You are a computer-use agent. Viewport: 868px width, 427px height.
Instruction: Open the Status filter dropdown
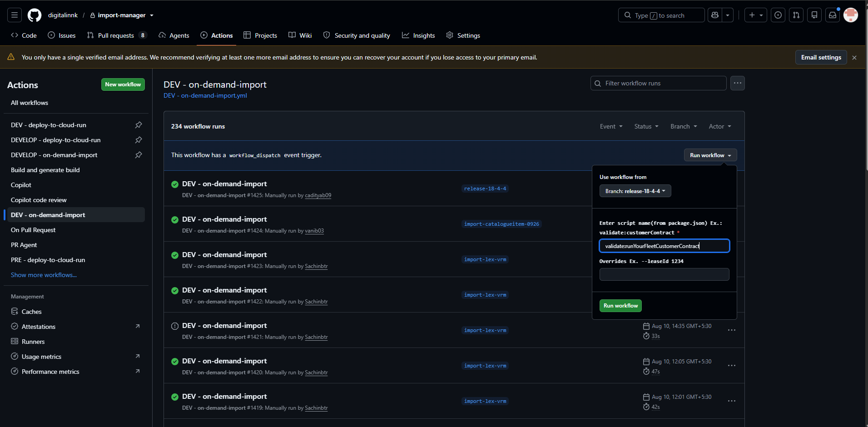646,126
